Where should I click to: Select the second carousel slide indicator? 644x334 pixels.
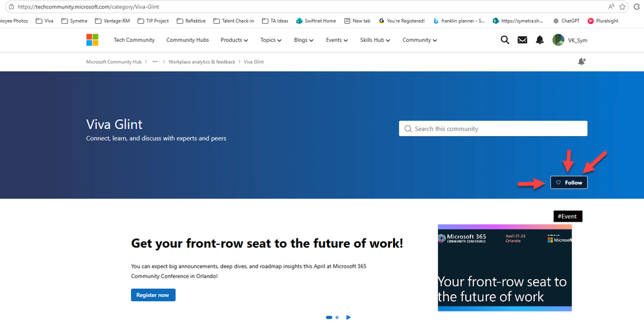tap(337, 317)
